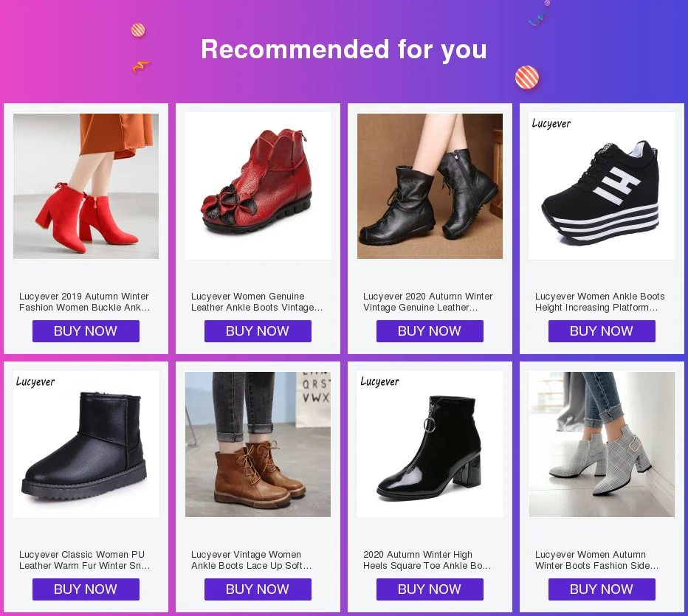Viewport: 688px width, 616px height.
Task: Open 'Lucyever Women Ankle Boots Height Increasing' title
Action: [x=600, y=302]
